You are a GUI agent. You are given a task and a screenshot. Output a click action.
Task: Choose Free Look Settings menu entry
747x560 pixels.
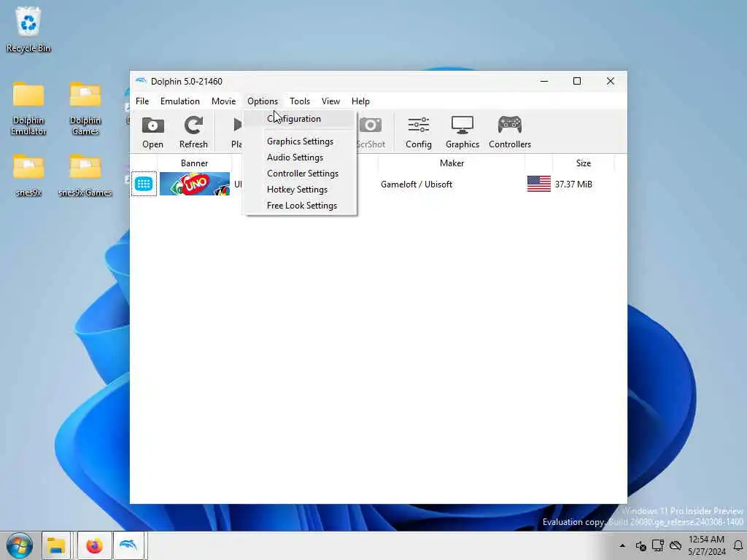click(300, 206)
